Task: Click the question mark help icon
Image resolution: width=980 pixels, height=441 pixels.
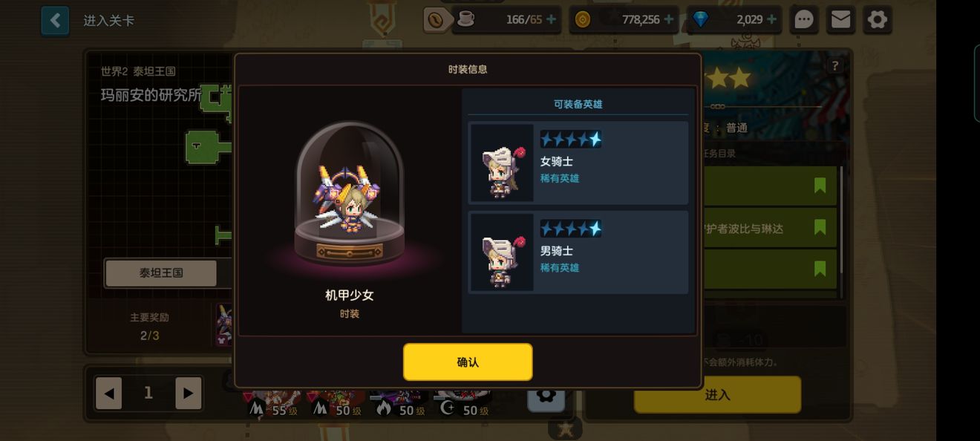Action: click(x=835, y=66)
